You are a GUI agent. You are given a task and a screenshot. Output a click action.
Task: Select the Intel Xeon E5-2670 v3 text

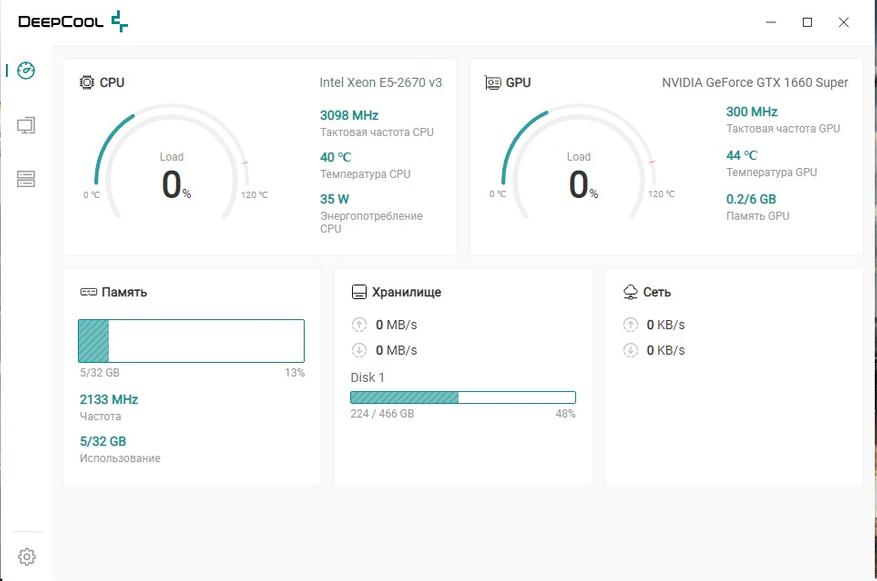pos(380,82)
